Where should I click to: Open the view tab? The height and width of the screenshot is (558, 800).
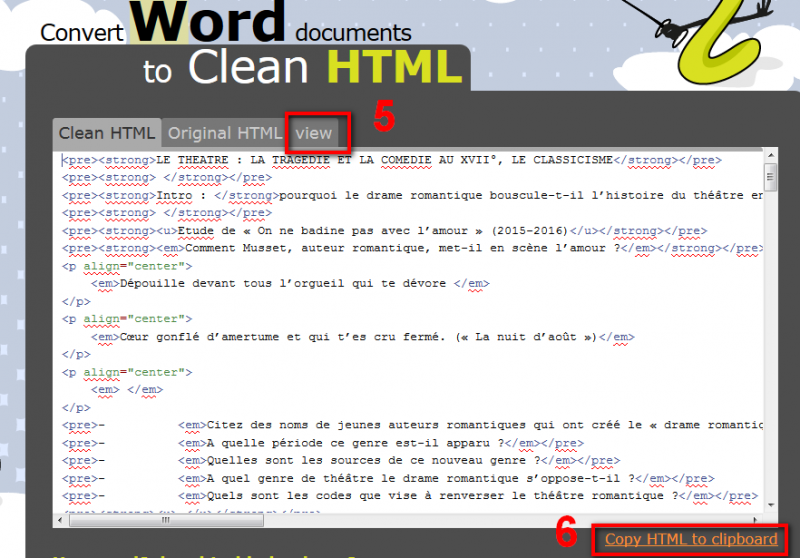click(x=314, y=134)
